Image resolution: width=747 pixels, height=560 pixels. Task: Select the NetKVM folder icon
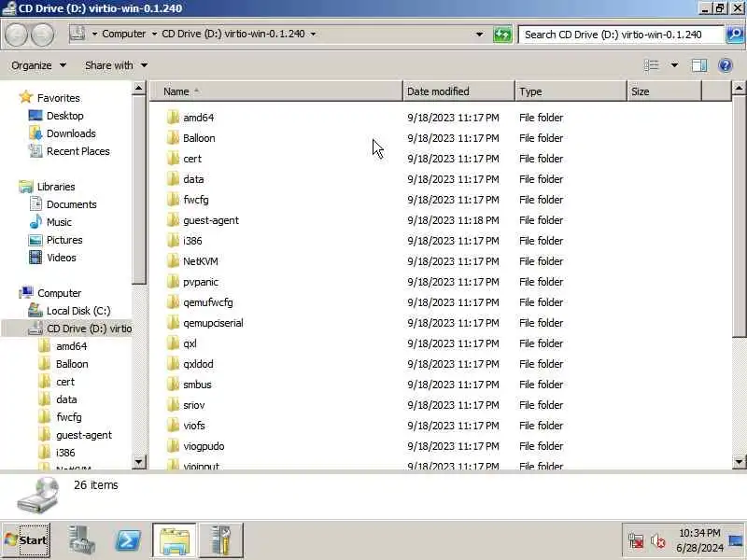pyautogui.click(x=174, y=261)
